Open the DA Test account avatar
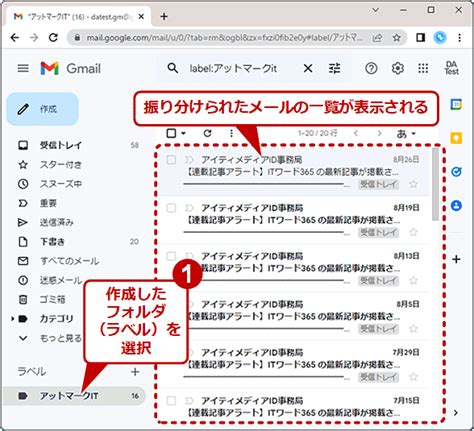The image size is (474, 431). (x=452, y=68)
